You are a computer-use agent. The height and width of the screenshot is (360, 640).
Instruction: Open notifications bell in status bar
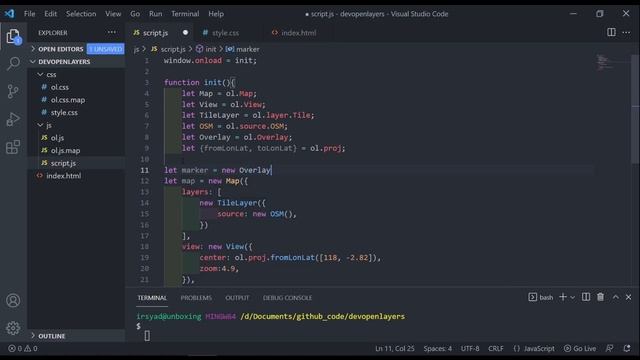[x=627, y=348]
